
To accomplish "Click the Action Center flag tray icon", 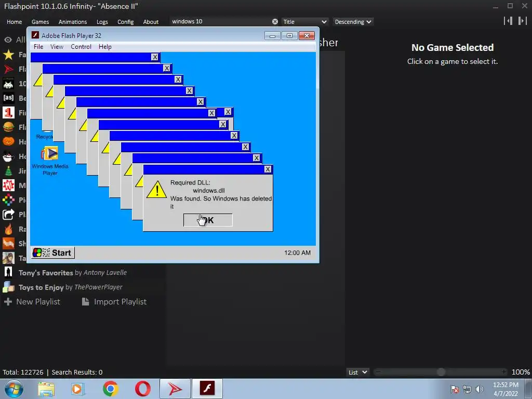I will (x=455, y=389).
